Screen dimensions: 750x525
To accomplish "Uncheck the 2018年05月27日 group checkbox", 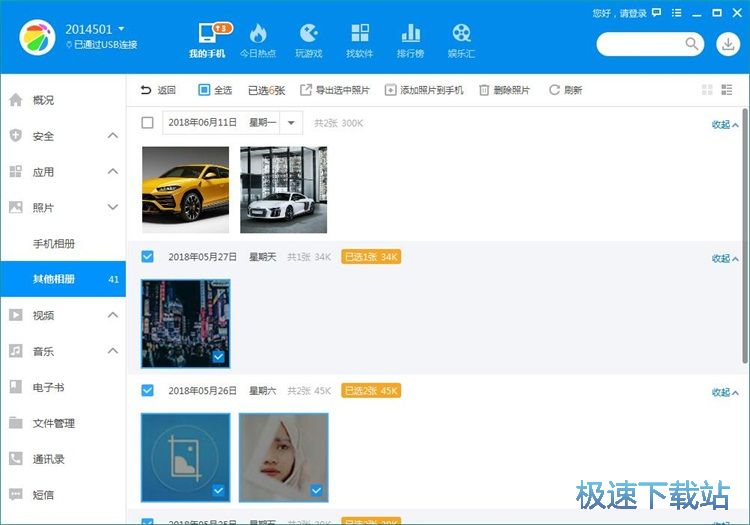I will [x=147, y=257].
